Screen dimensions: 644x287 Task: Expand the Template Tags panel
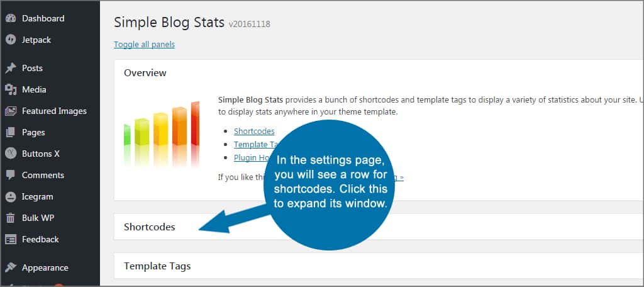coord(157,266)
